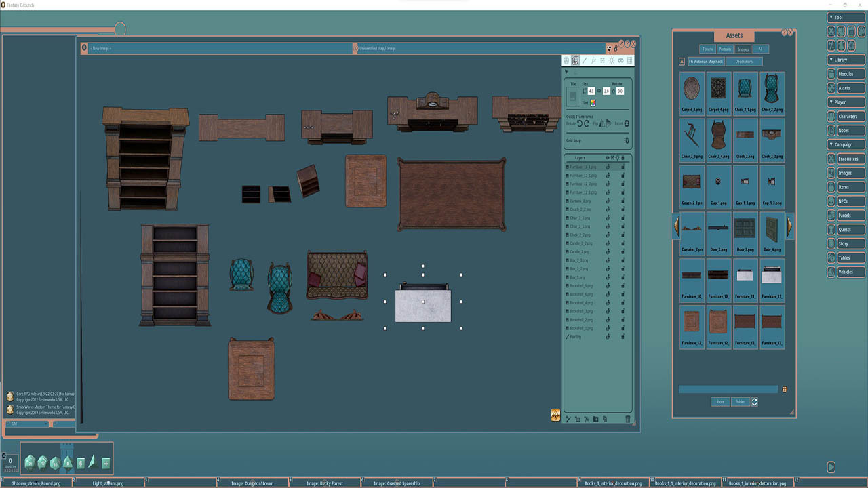The height and width of the screenshot is (488, 868).
Task: Switch to the Tokens tab in the Assets panel
Action: [707, 49]
